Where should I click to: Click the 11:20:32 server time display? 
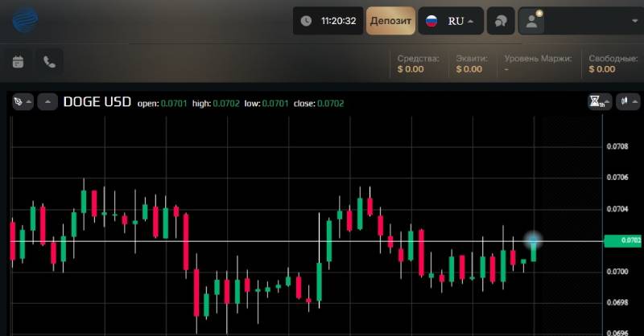tap(338, 21)
